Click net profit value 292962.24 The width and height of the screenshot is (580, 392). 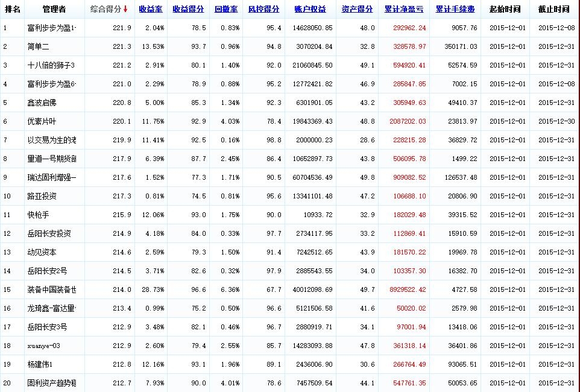(x=409, y=28)
